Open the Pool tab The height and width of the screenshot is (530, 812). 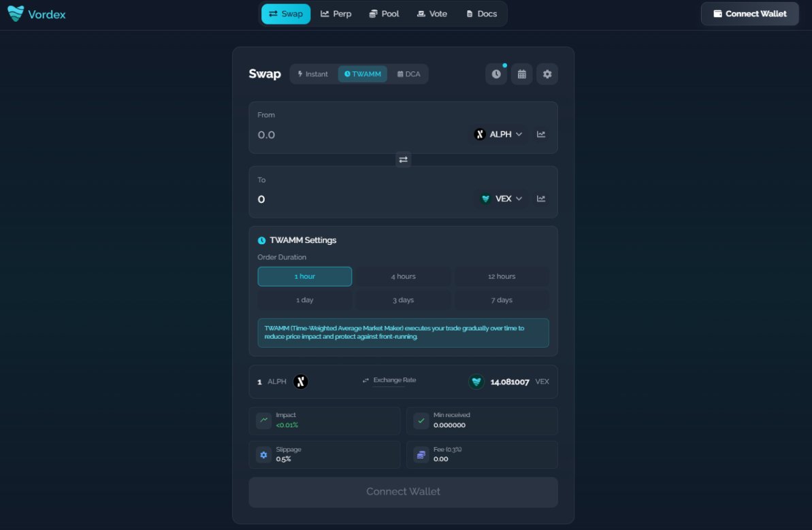[x=385, y=14]
